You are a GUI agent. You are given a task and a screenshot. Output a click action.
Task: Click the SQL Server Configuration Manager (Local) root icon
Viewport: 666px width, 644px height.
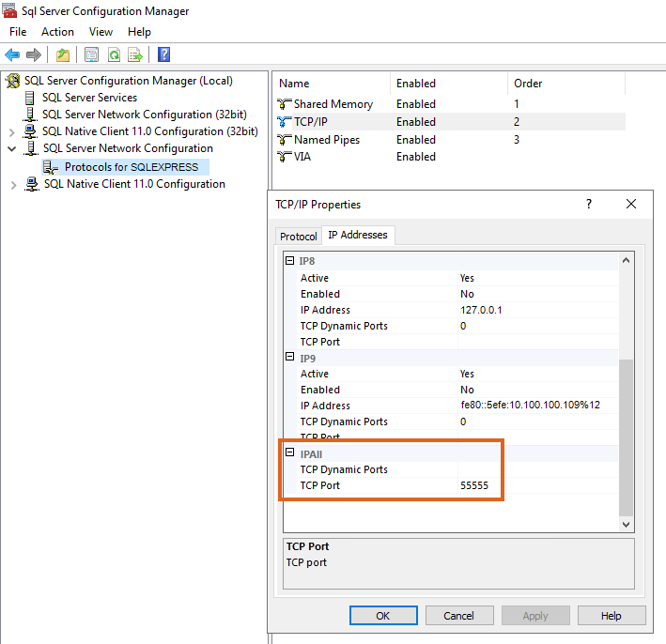click(x=13, y=81)
